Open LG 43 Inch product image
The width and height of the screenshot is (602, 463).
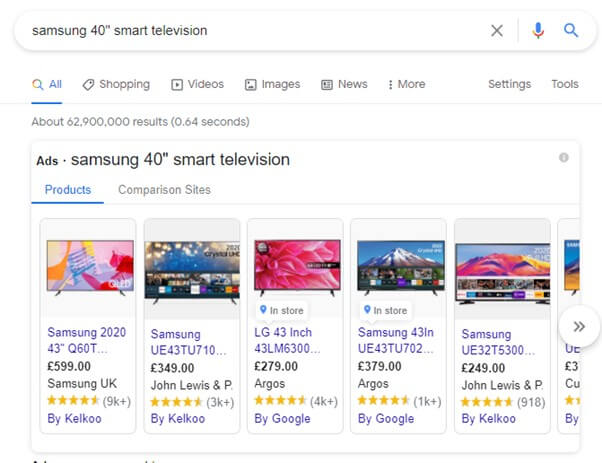click(297, 268)
